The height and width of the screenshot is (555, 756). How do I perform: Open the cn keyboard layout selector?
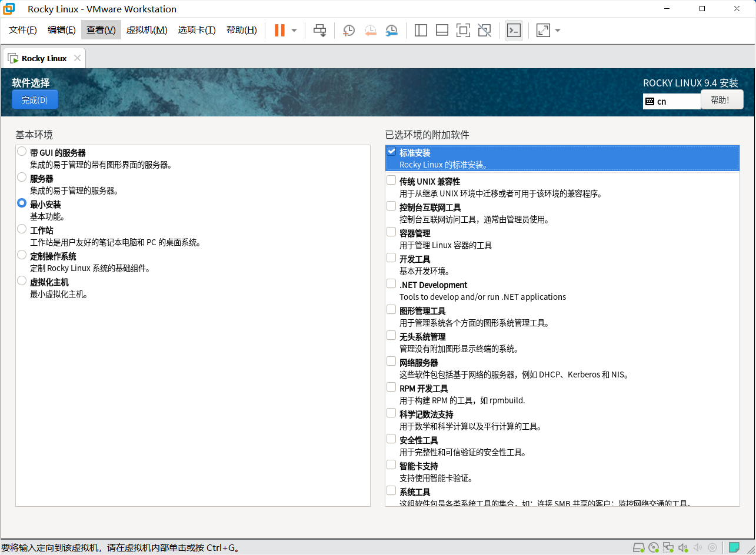click(672, 101)
